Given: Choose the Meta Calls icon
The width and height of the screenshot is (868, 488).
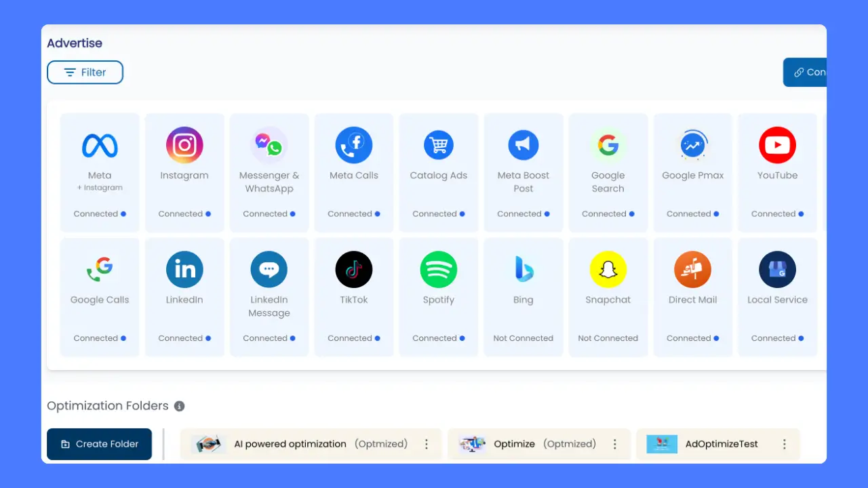Looking at the screenshot, I should pyautogui.click(x=354, y=145).
